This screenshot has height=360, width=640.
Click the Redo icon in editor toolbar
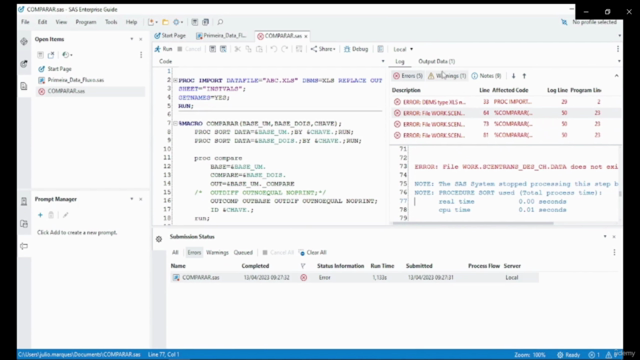[284, 49]
